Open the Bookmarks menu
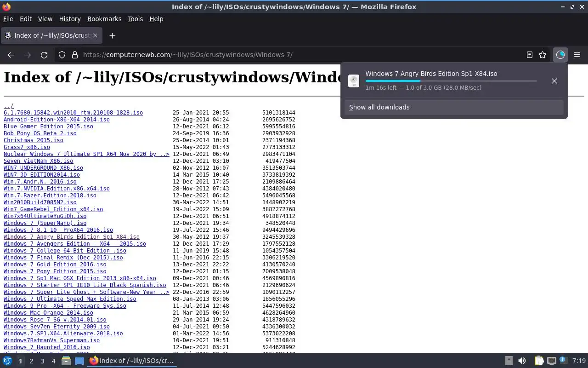 pyautogui.click(x=104, y=19)
